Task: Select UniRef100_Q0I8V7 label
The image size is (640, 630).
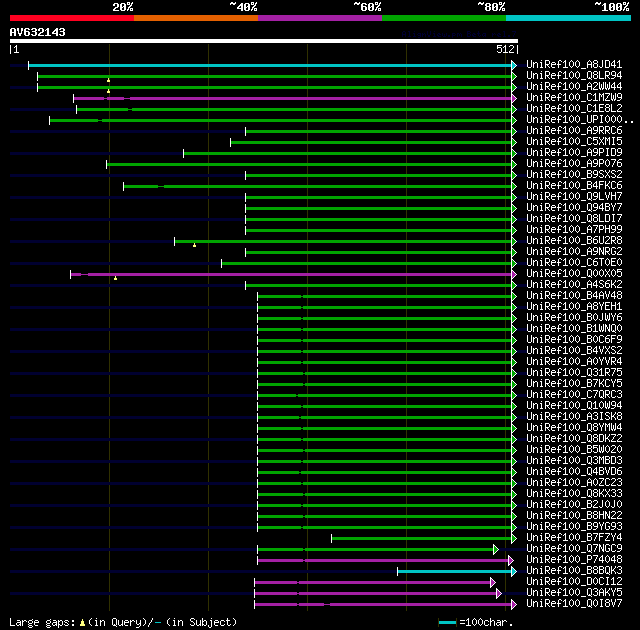Action: click(574, 604)
